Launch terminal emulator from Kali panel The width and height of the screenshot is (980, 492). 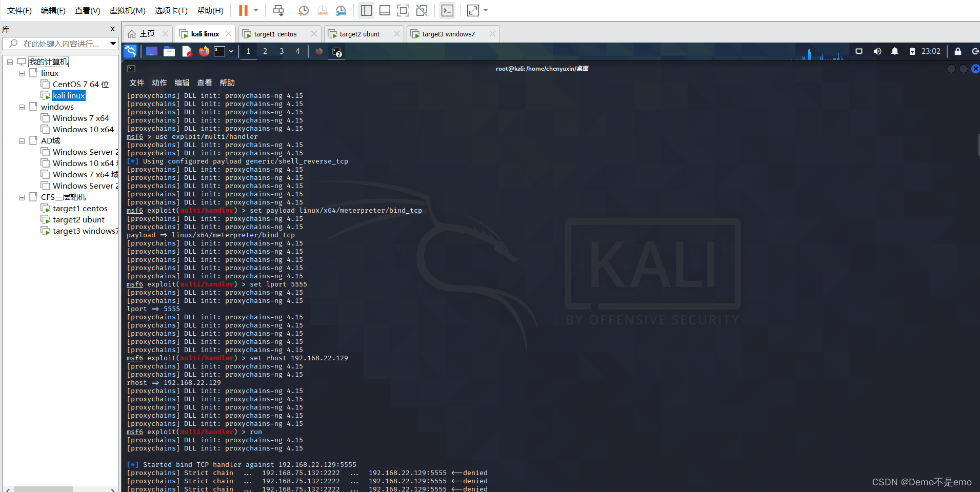[x=219, y=51]
